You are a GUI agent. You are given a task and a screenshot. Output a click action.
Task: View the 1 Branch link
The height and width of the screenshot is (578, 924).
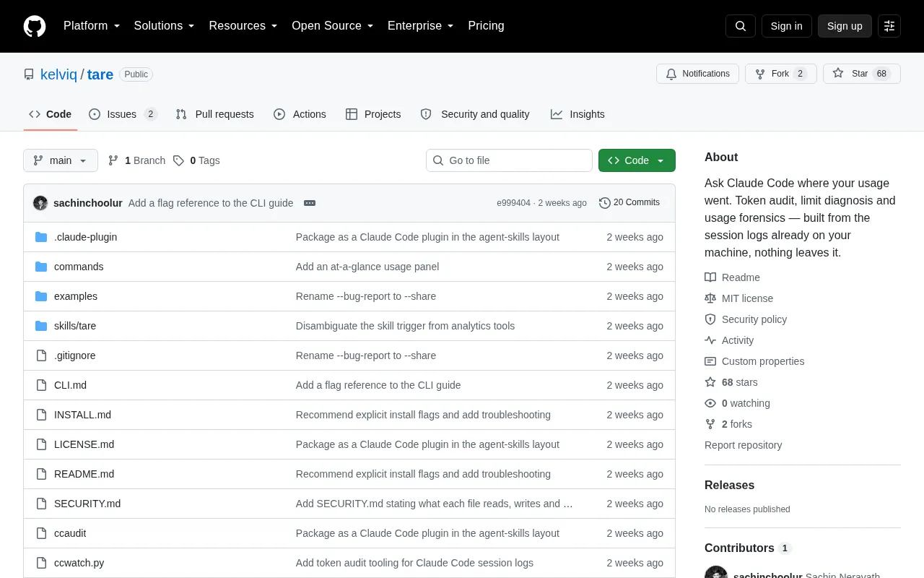point(136,160)
